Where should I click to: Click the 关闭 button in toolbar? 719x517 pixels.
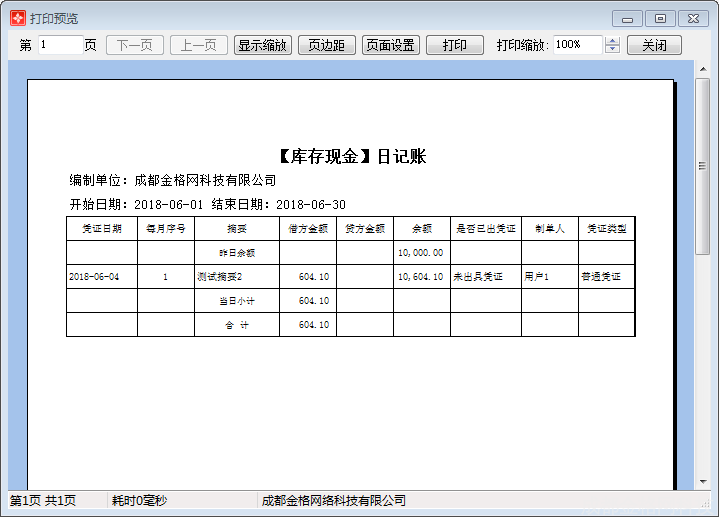[654, 45]
